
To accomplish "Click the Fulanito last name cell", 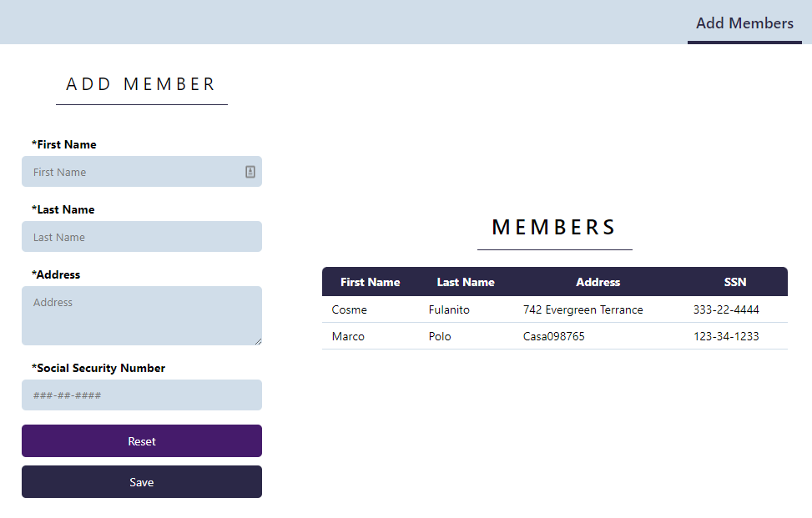I will pos(449,309).
